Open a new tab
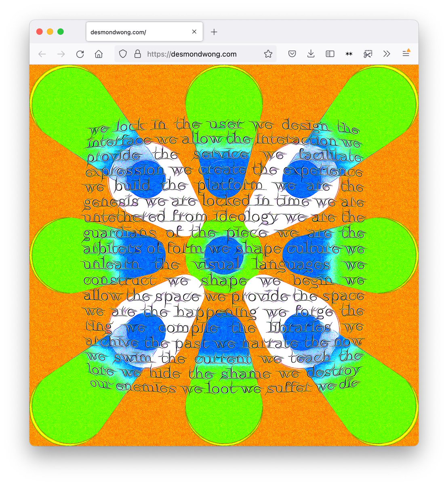This screenshot has height=485, width=448. pyautogui.click(x=214, y=32)
